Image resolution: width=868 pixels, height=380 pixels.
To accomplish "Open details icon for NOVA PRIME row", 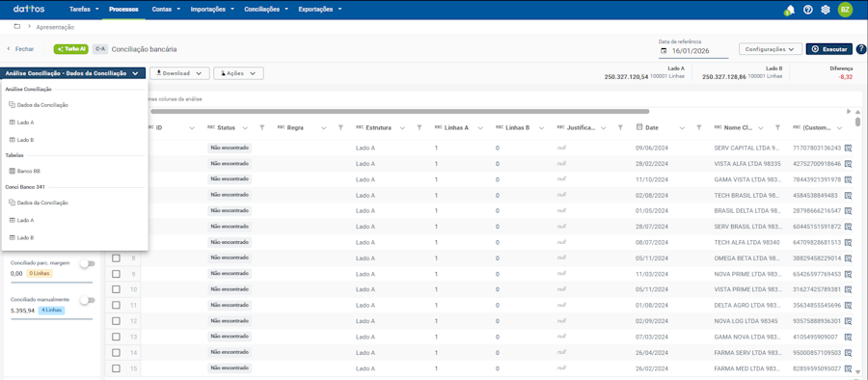I will 848,274.
